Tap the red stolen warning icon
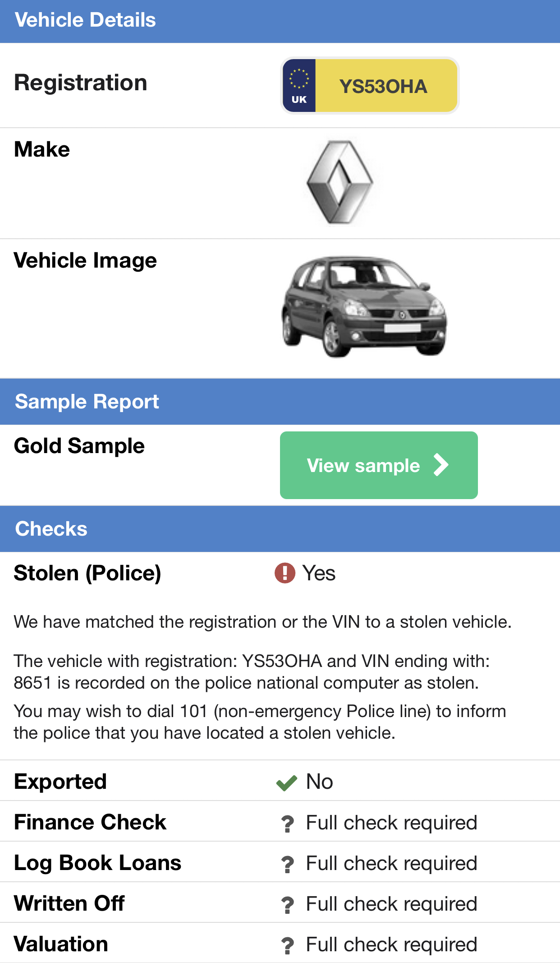560x963 pixels. (285, 573)
